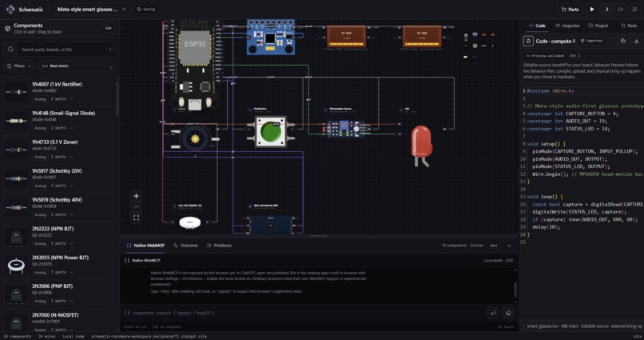Screen dimensions: 644x340
Task: Click the Analog tag under 1N4007
Action: [40, 99]
